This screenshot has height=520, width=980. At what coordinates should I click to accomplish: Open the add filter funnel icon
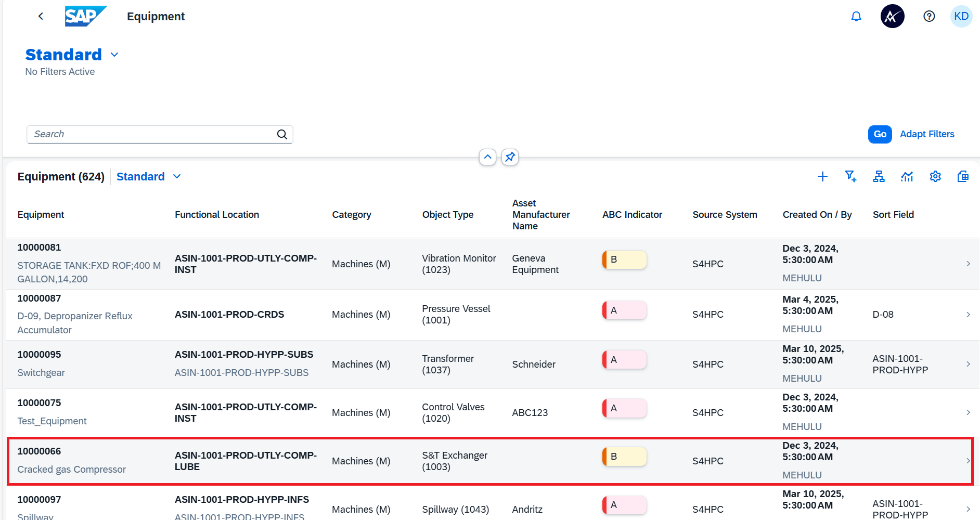point(850,177)
